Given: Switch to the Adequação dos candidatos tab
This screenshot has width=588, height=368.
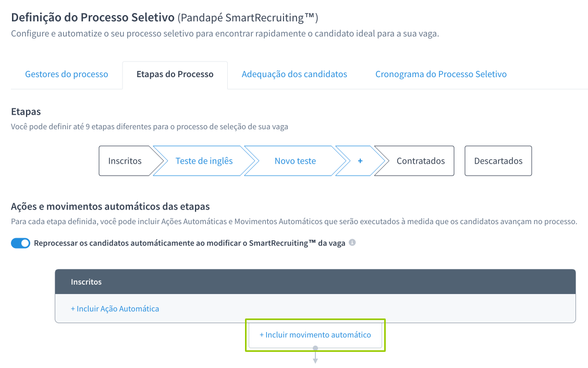Looking at the screenshot, I should click(x=294, y=74).
